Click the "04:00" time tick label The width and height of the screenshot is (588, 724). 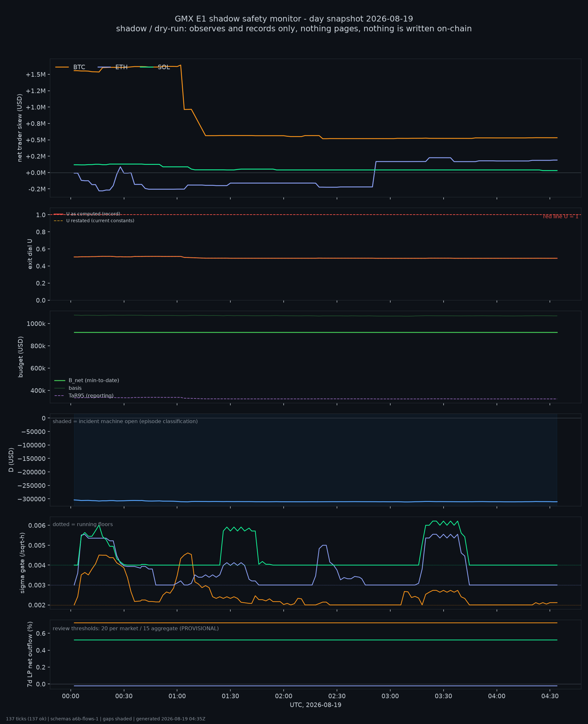tap(497, 696)
